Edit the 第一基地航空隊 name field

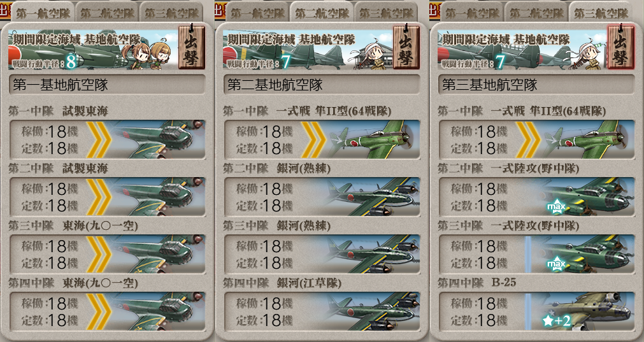click(107, 85)
